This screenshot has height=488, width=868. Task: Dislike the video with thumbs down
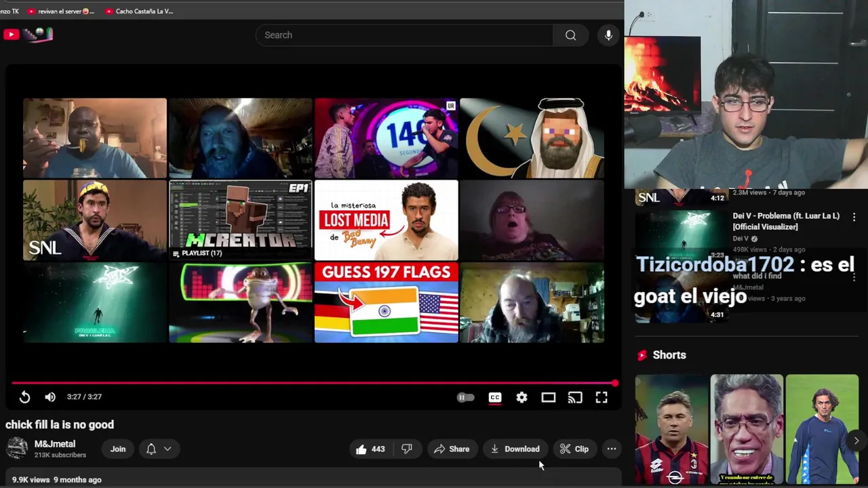pos(407,449)
